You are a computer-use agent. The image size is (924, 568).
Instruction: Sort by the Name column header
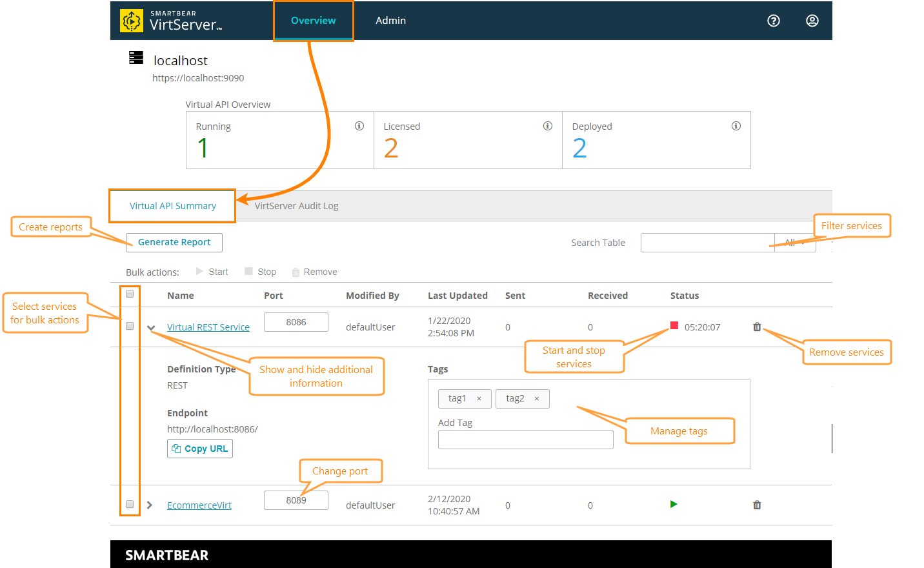pos(181,296)
